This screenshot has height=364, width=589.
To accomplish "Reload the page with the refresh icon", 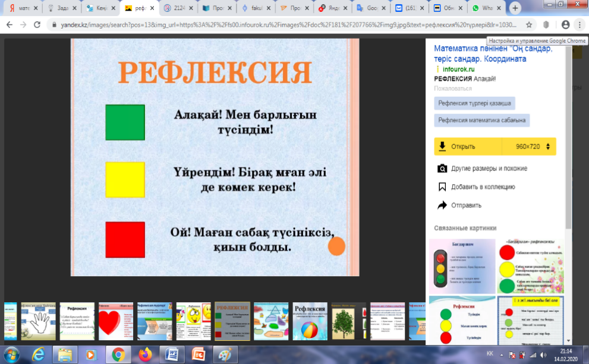I will [37, 25].
